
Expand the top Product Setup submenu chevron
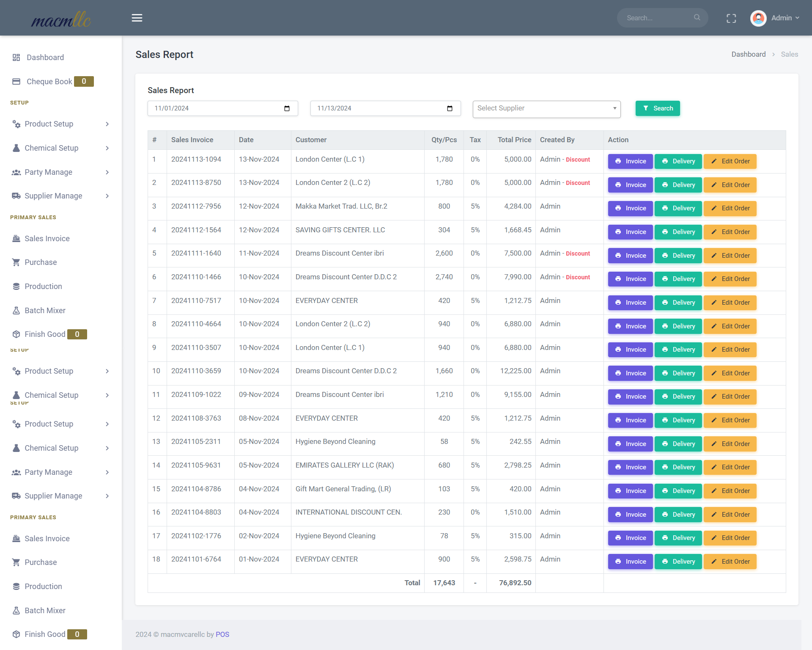107,124
